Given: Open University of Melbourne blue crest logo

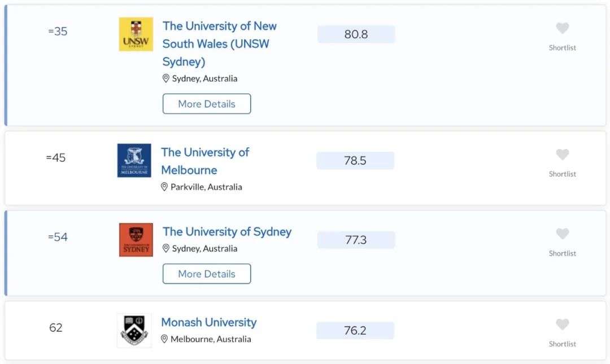Looking at the screenshot, I should (134, 160).
